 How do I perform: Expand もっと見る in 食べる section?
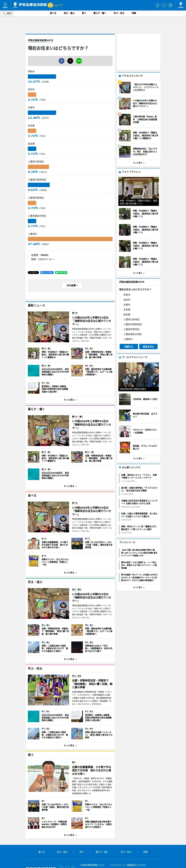(70, 572)
